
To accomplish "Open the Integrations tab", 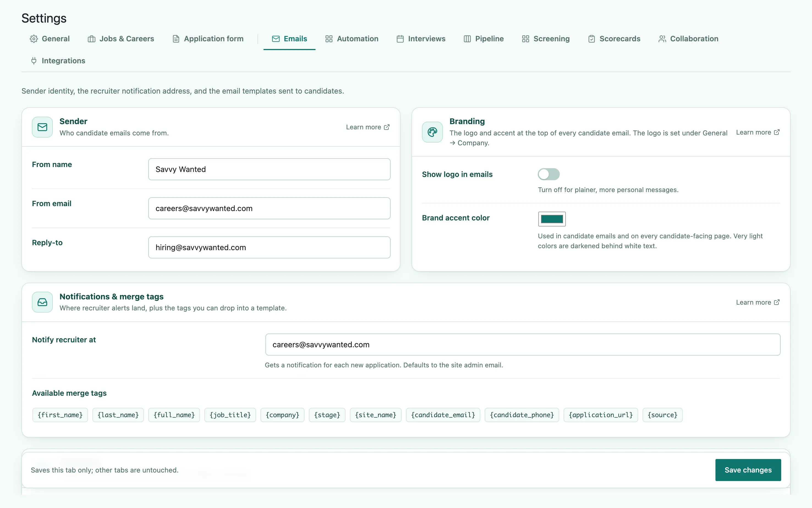I will 58,61.
